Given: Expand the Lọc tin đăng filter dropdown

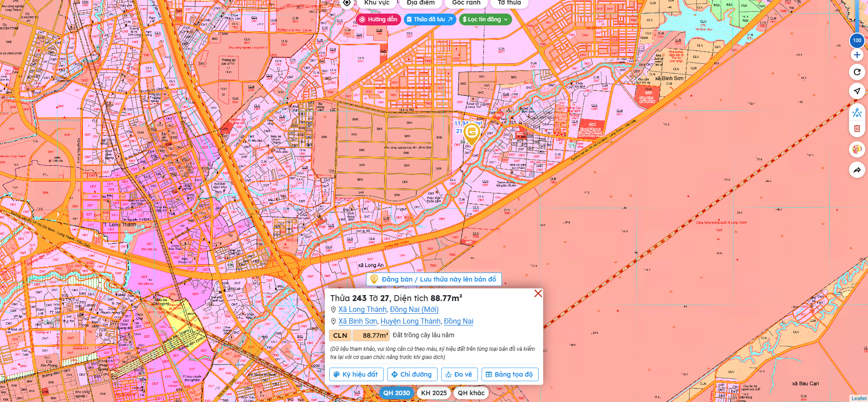Looking at the screenshot, I should point(485,19).
